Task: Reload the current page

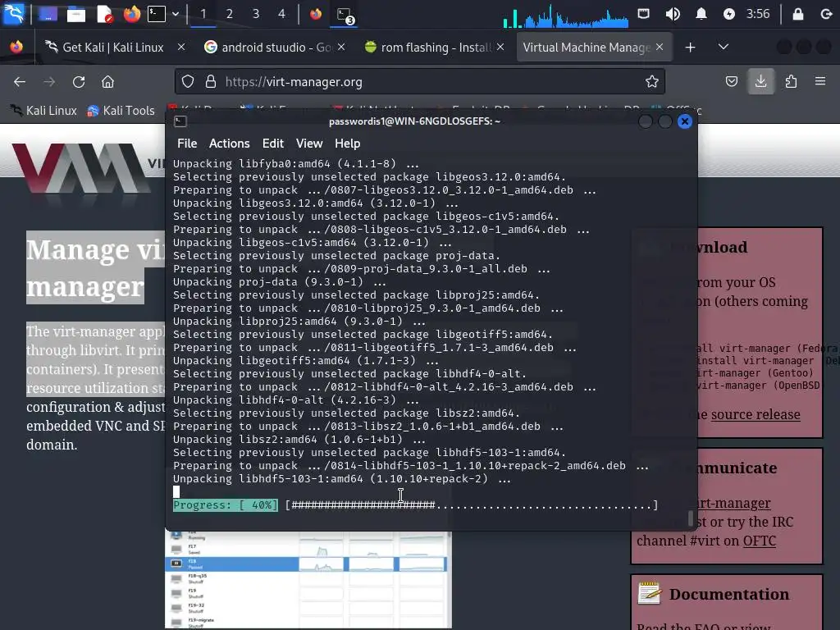Action: click(x=79, y=81)
